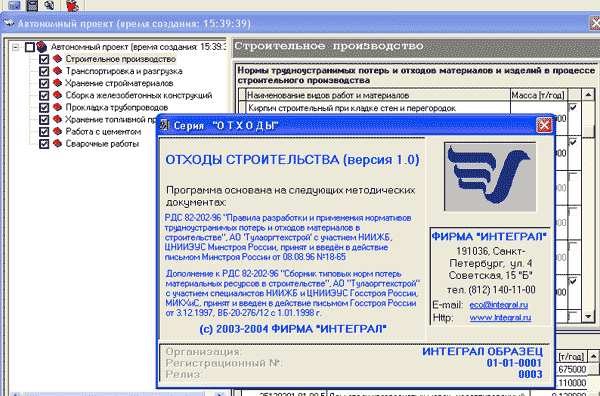Click the red book icon beside Сварочные работы
This screenshot has width=600, height=396.
[57, 144]
